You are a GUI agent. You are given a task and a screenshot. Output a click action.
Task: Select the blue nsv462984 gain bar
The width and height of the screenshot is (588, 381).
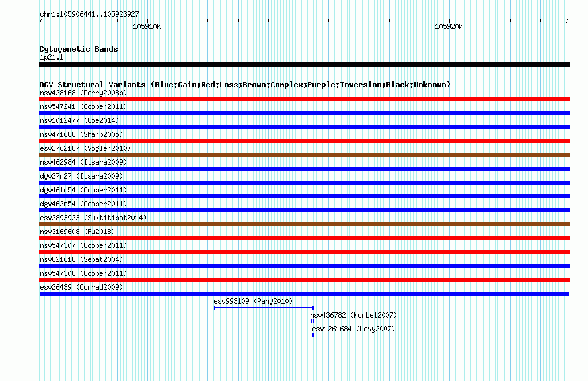(304, 169)
